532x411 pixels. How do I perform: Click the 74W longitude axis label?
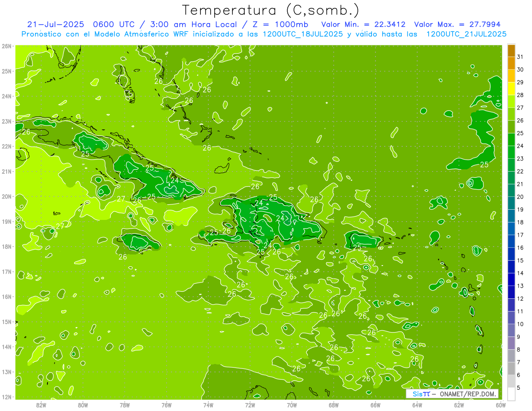208,405
